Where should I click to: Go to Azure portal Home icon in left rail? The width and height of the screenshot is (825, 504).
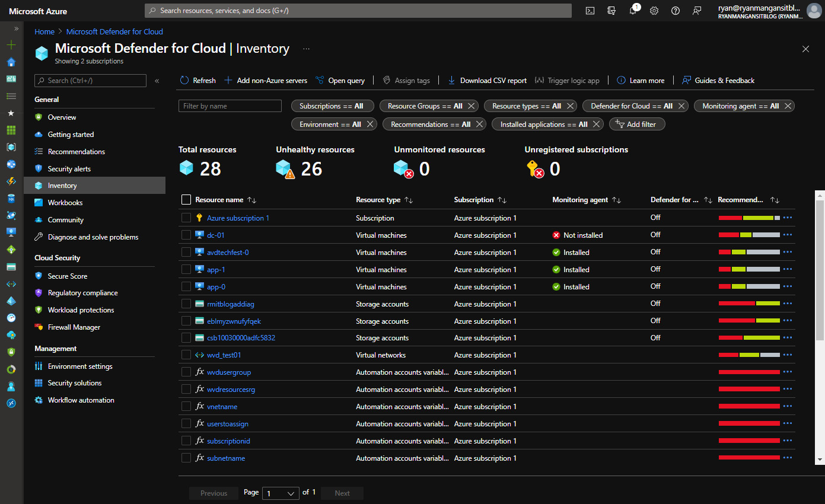(11, 62)
